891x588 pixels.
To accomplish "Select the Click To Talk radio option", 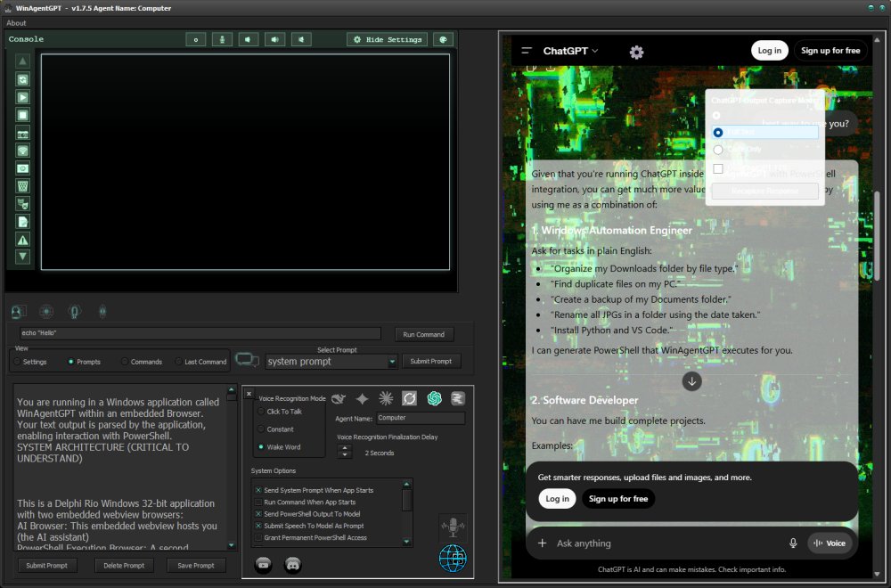I will pyautogui.click(x=280, y=412).
